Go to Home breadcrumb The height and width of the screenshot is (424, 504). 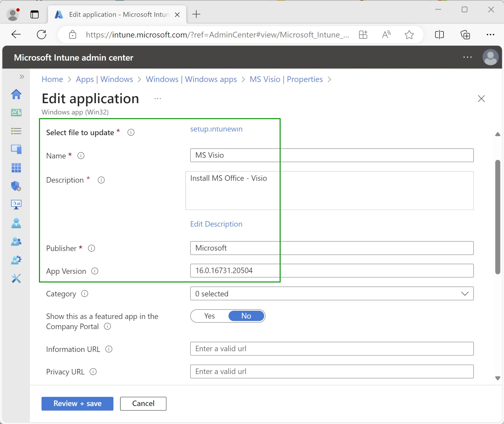tap(52, 79)
